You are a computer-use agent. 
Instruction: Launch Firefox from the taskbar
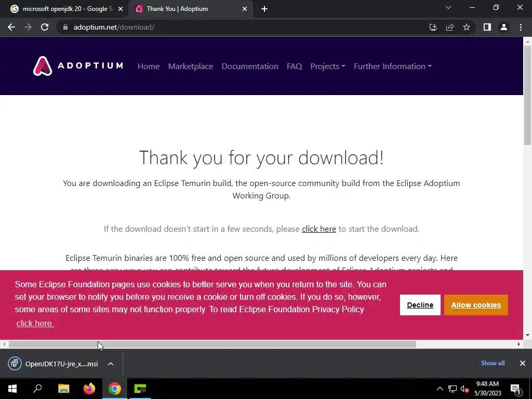(x=89, y=389)
